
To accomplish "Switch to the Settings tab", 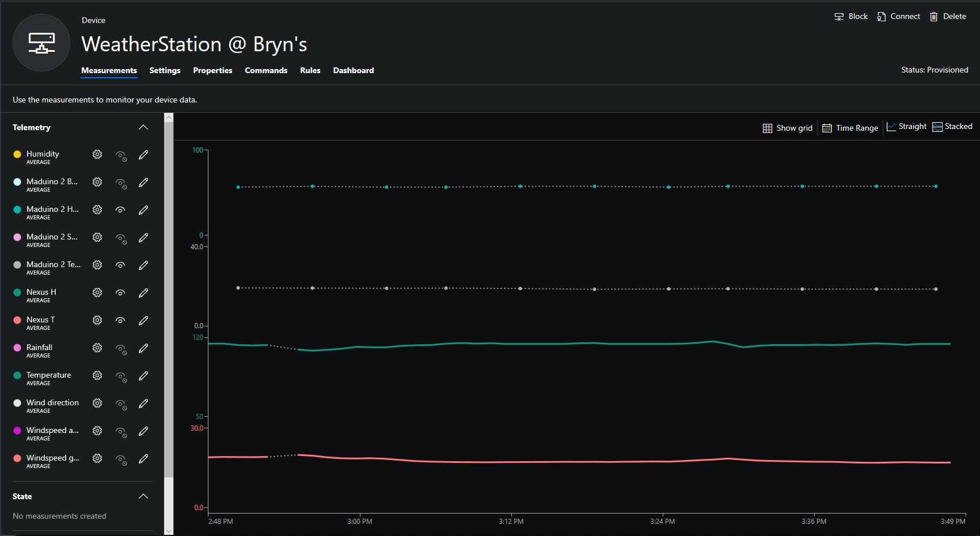I will 165,70.
